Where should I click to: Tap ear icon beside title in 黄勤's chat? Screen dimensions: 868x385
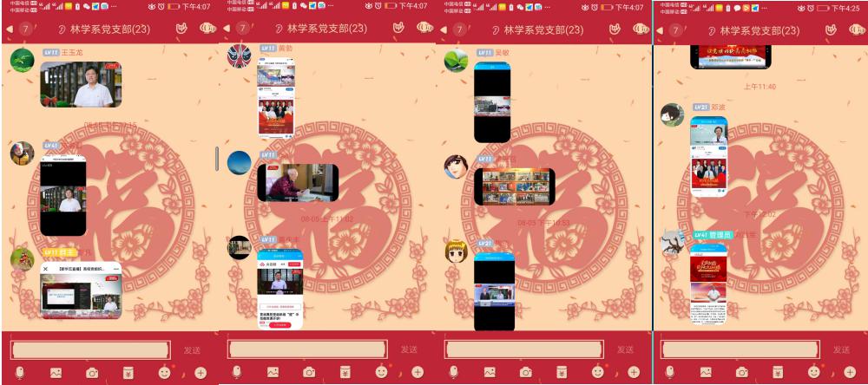tap(278, 29)
